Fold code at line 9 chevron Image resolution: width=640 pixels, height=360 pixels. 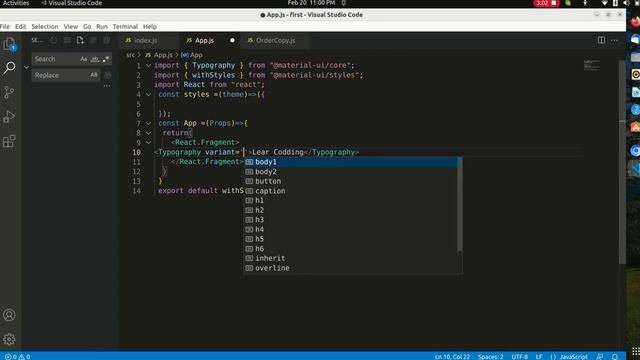pos(149,142)
